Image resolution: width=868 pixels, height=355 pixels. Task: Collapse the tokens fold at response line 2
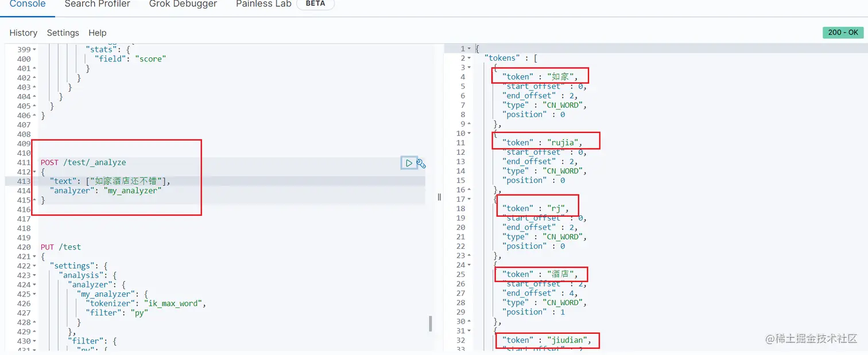[469, 58]
